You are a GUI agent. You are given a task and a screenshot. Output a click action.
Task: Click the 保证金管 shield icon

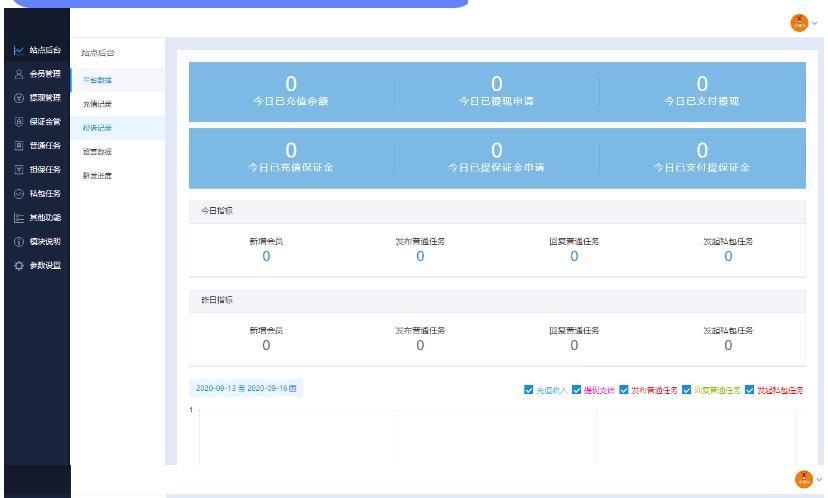18,121
